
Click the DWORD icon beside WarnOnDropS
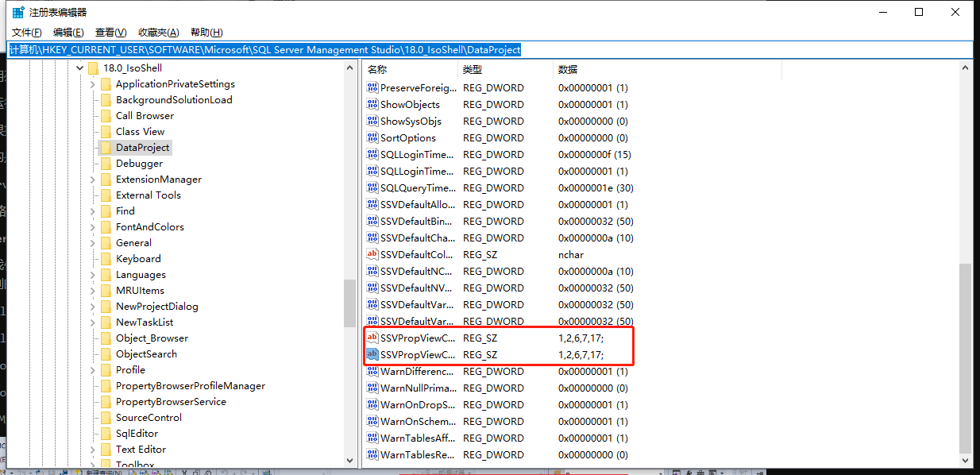coord(372,404)
